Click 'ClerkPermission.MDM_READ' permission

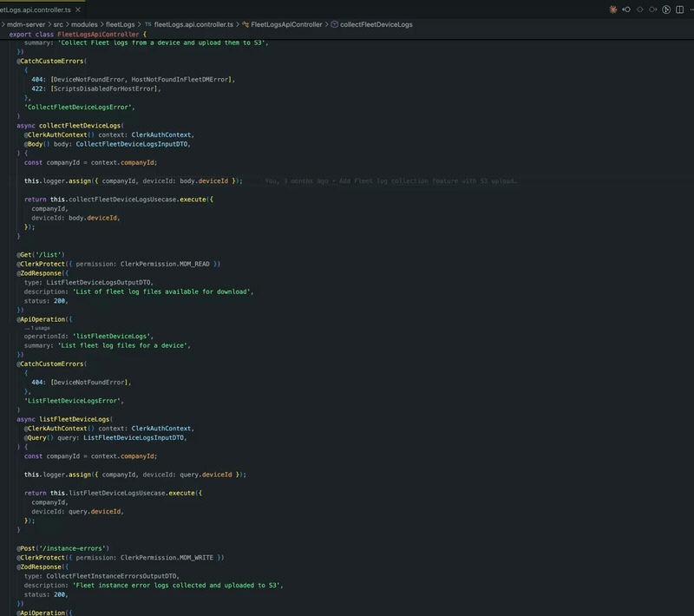(165, 265)
